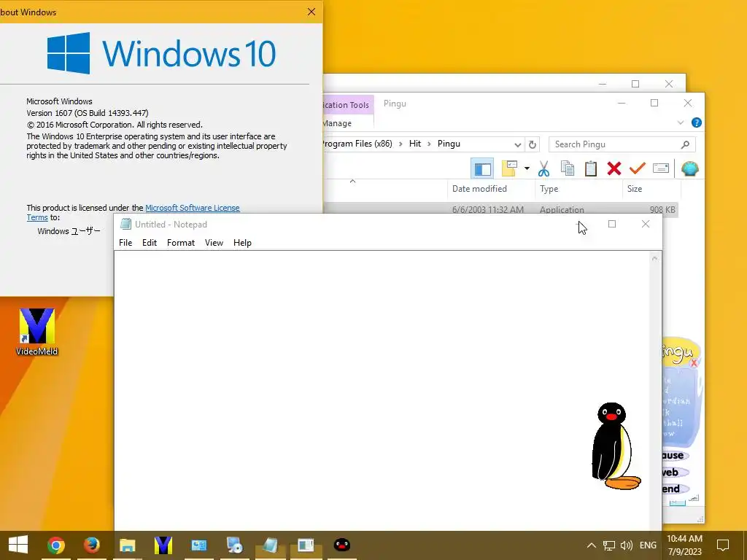This screenshot has height=560, width=747.
Task: Click the red X Delete icon
Action: [614, 168]
